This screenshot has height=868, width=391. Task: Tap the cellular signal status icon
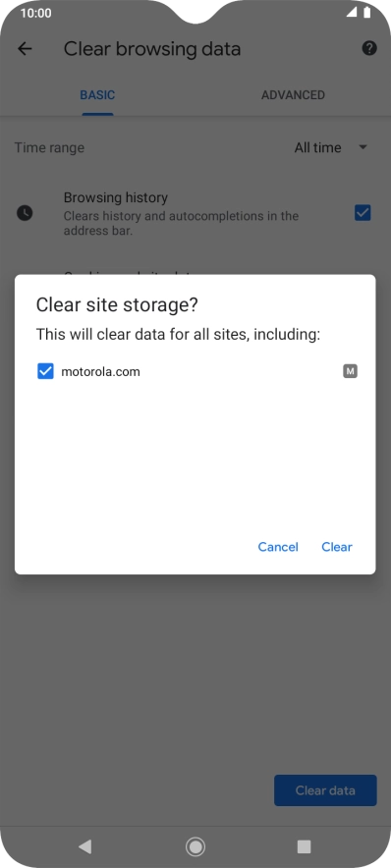click(x=352, y=12)
